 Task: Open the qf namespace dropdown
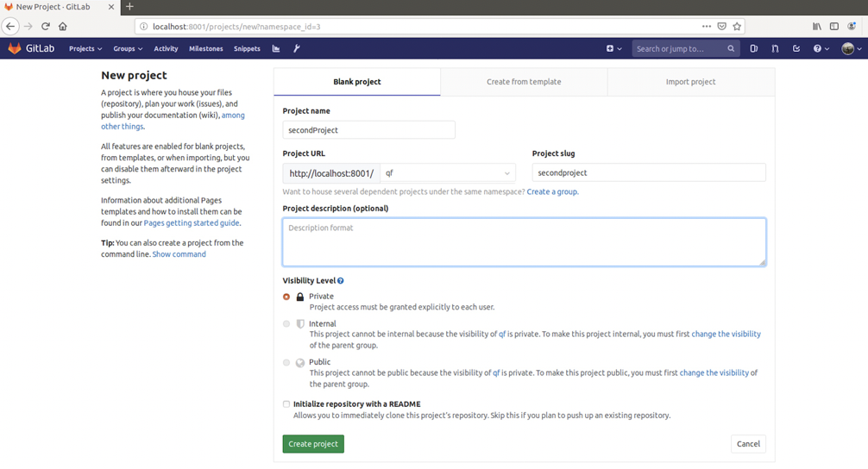click(448, 173)
